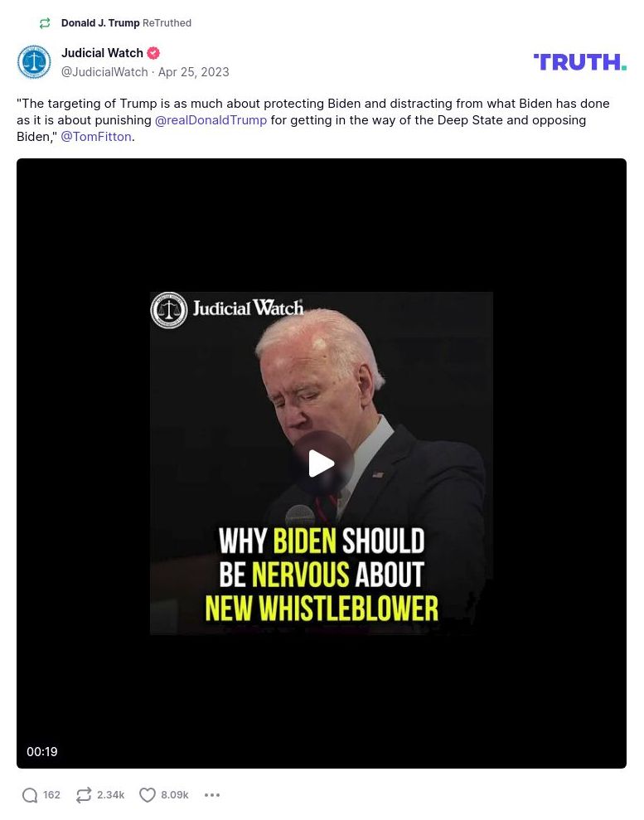Play the Judicial Watch video
The width and height of the screenshot is (644, 820).
click(x=321, y=463)
